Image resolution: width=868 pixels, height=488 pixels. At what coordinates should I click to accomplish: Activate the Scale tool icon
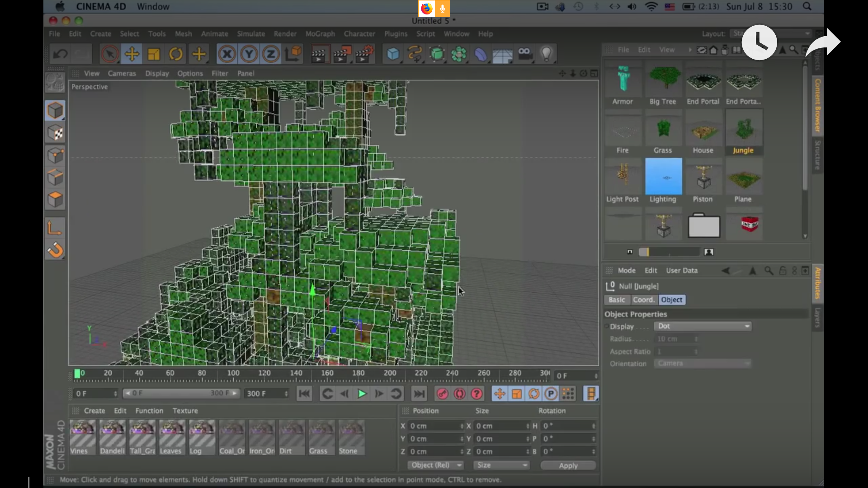[x=154, y=54]
